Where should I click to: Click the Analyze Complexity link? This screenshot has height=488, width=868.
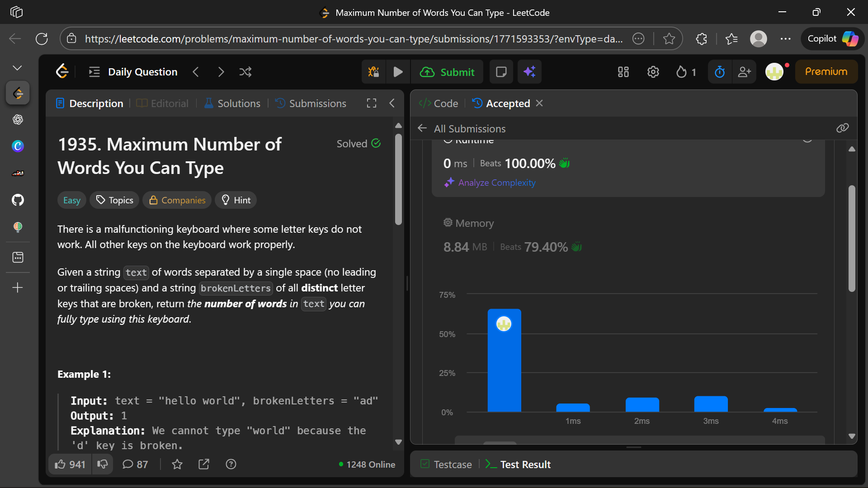coord(496,183)
